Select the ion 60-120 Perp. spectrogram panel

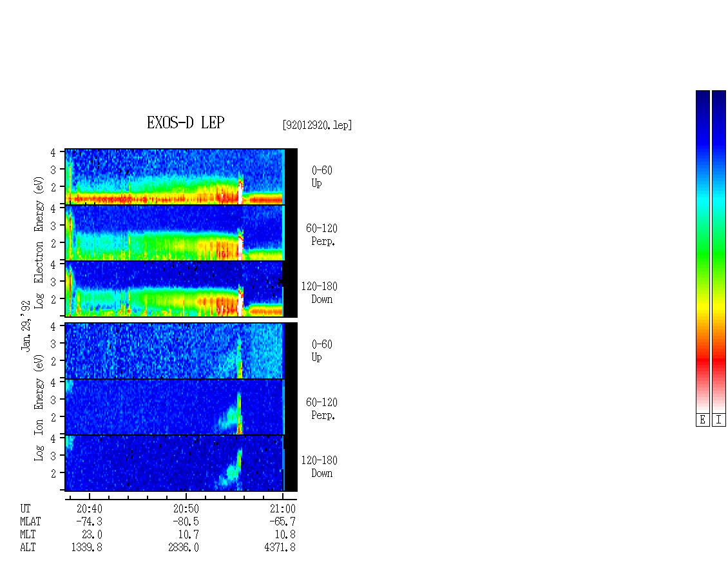[181, 407]
